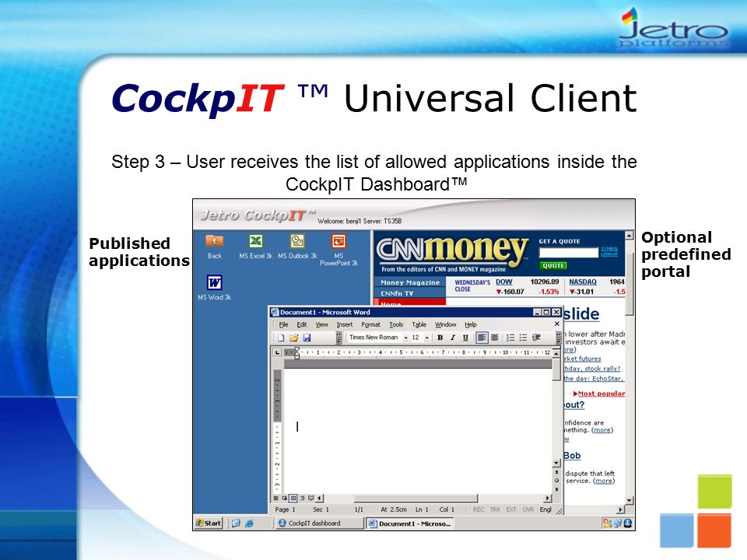The height and width of the screenshot is (560, 747).
Task: Click the Open folder icon in Word
Action: click(x=293, y=338)
